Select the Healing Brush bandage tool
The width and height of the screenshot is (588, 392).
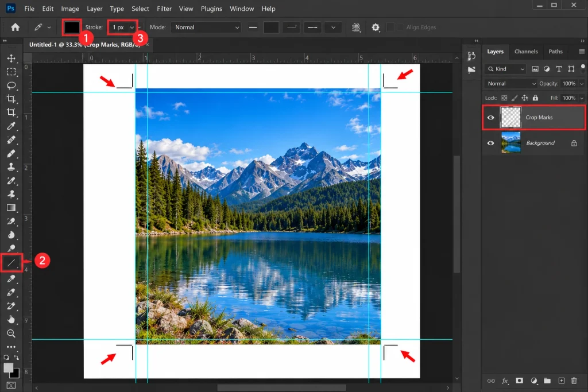11,140
